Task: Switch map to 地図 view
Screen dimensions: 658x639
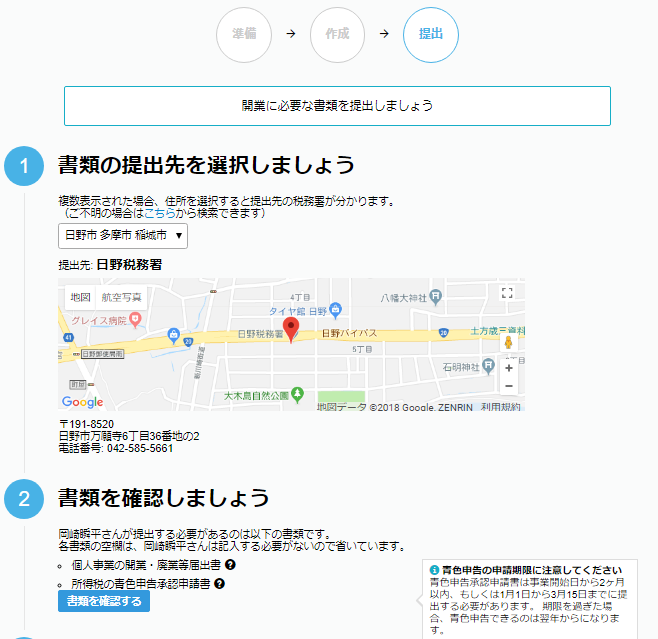Action: click(80, 297)
